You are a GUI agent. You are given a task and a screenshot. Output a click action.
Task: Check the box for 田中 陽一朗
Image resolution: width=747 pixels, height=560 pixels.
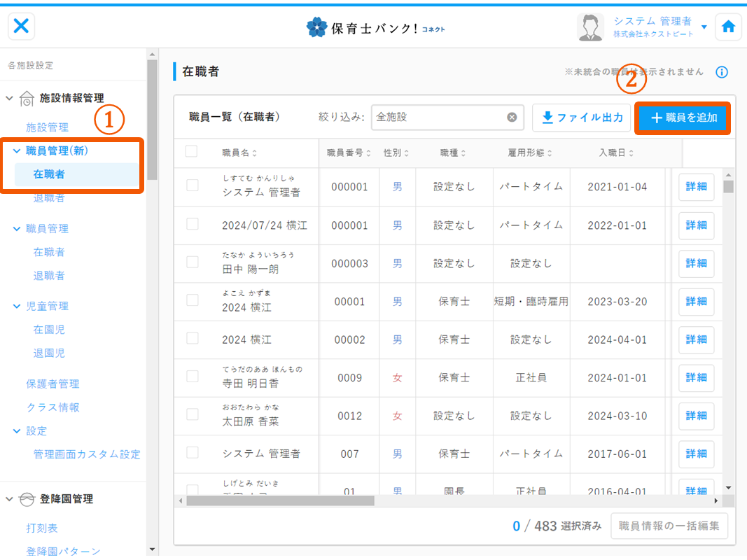point(193,262)
